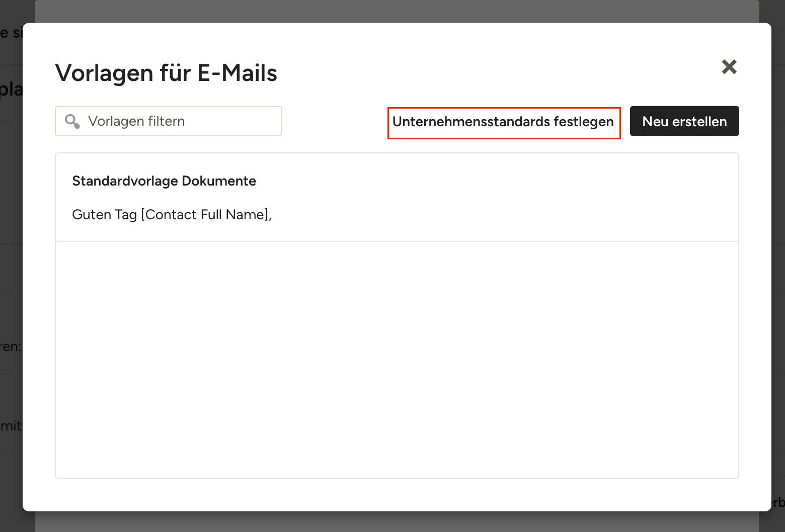The image size is (785, 532).
Task: Open the "Standardvorlage Dokumente" template
Action: click(x=164, y=181)
